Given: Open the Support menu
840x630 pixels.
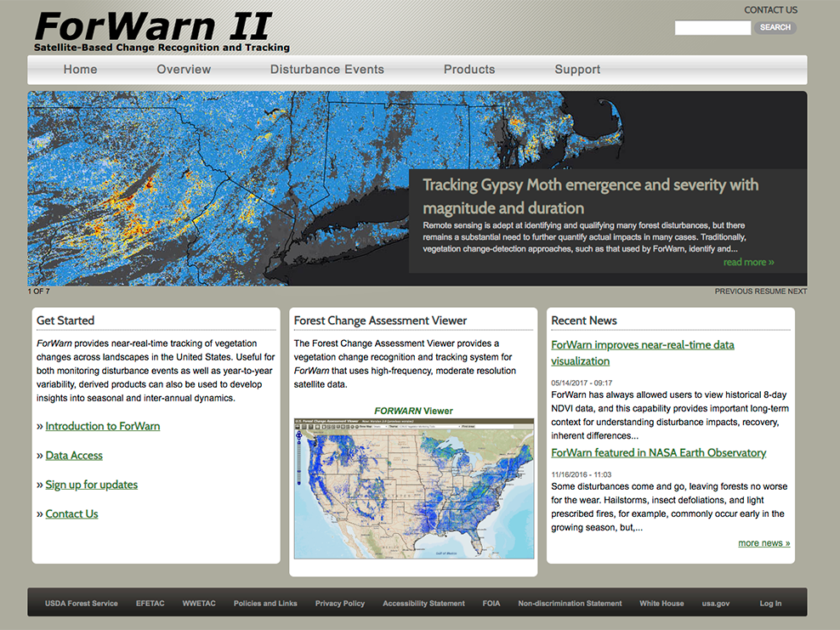Looking at the screenshot, I should pyautogui.click(x=577, y=70).
